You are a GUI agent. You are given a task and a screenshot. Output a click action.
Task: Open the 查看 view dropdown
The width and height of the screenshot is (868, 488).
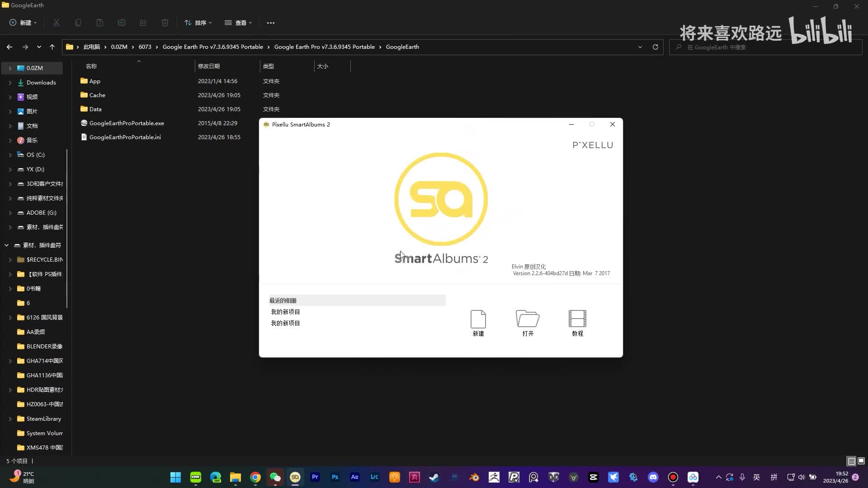click(x=238, y=23)
